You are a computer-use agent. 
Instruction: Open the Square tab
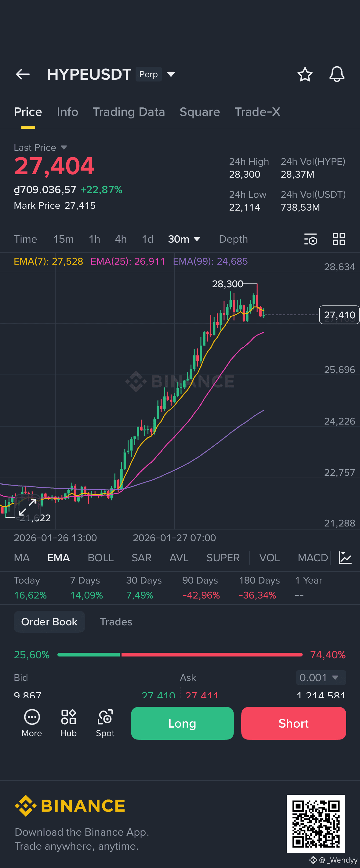pos(200,112)
